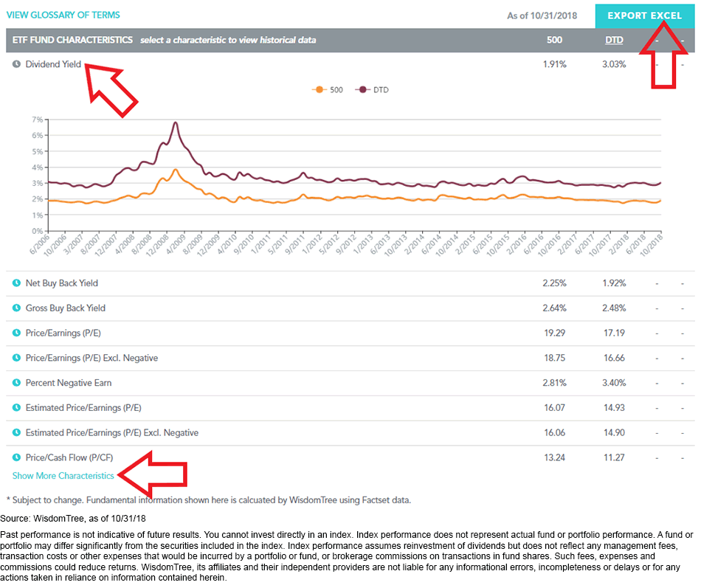This screenshot has width=701, height=588.
Task: Click the 19.29 P/E value
Action: [554, 333]
